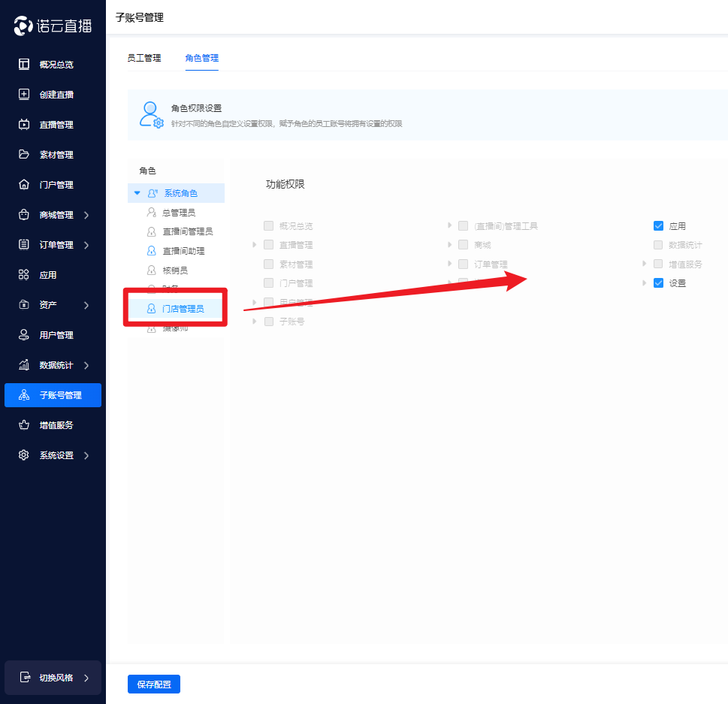
Task: Expand the 设置 permission tree arrow
Action: point(645,283)
